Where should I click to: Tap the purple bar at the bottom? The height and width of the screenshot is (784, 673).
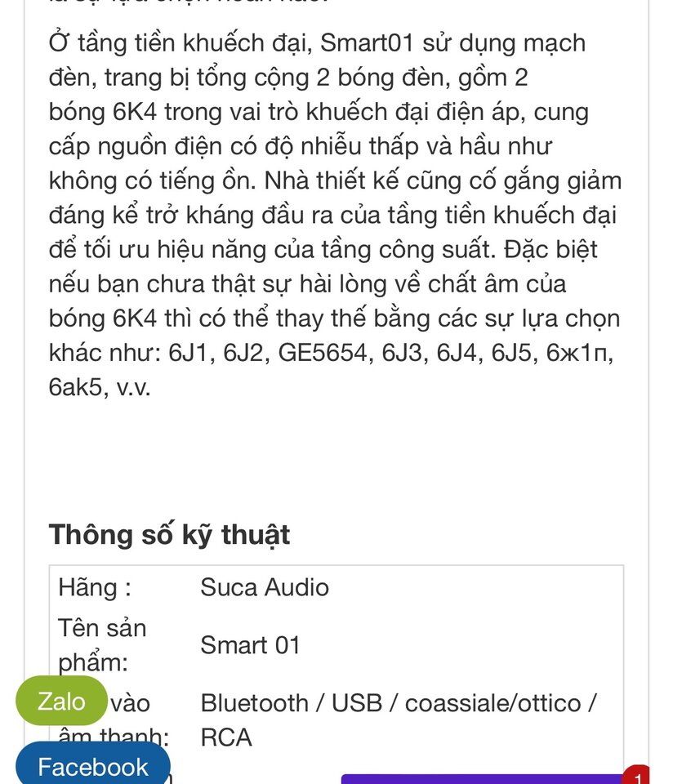483,779
